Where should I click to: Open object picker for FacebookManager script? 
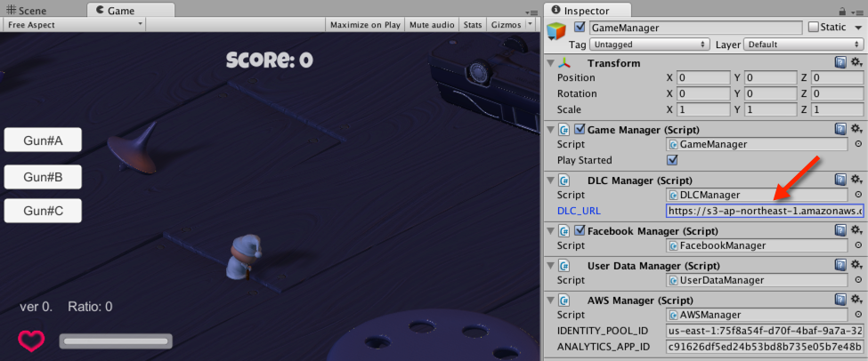tap(858, 245)
